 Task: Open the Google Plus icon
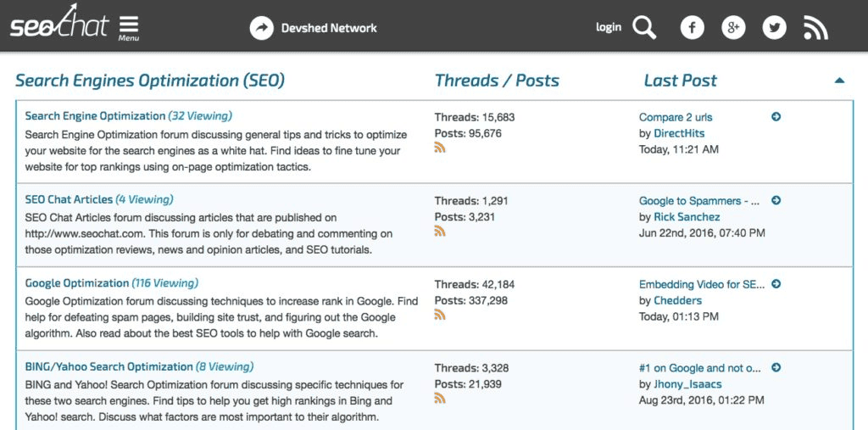[x=733, y=28]
